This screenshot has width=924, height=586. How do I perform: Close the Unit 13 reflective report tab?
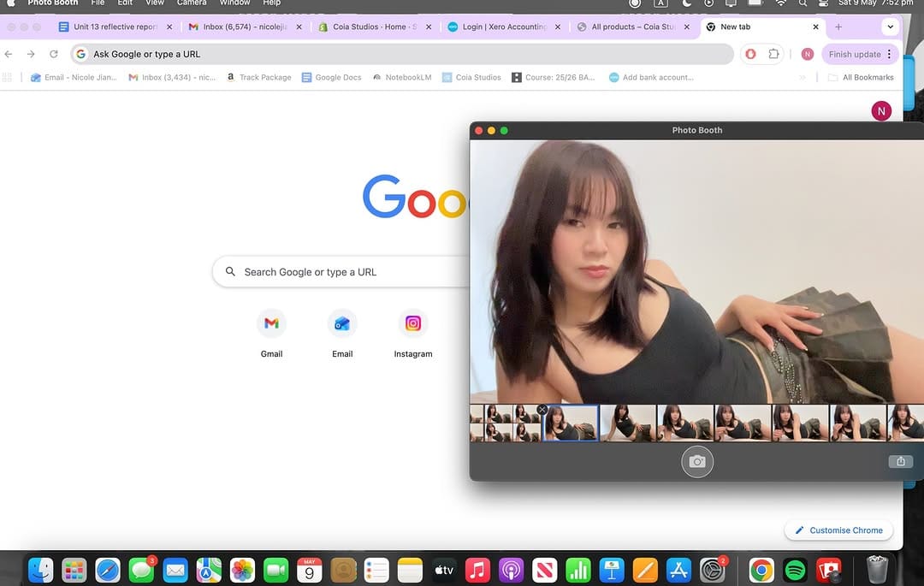pyautogui.click(x=169, y=27)
